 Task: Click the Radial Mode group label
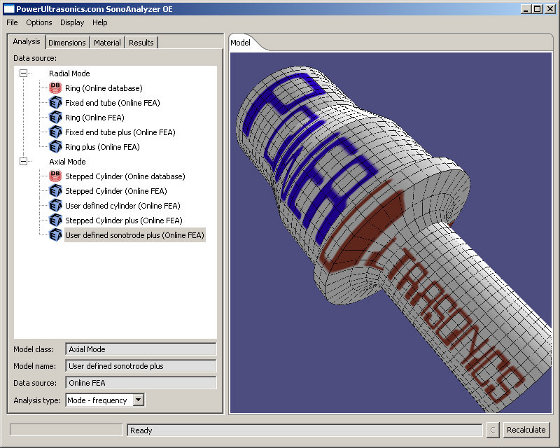[69, 73]
